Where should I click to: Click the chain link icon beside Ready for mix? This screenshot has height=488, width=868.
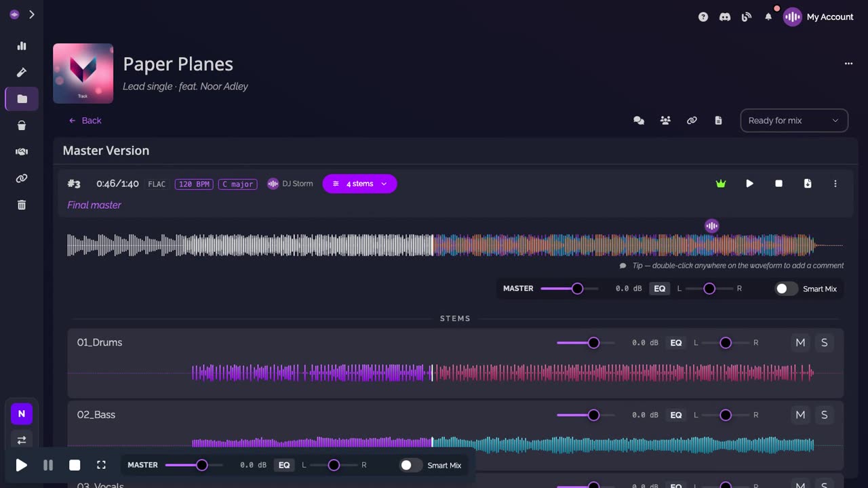coord(692,121)
